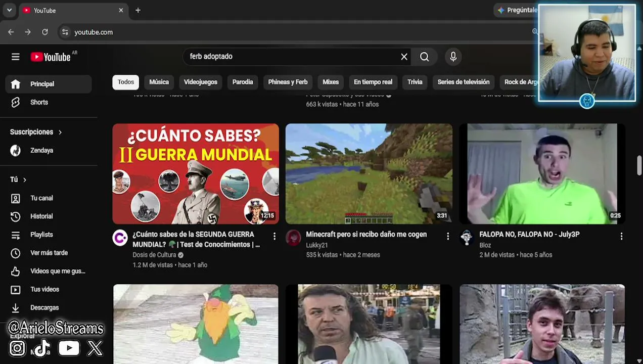643x364 pixels.
Task: Go back with the browser back arrow
Action: 11,32
